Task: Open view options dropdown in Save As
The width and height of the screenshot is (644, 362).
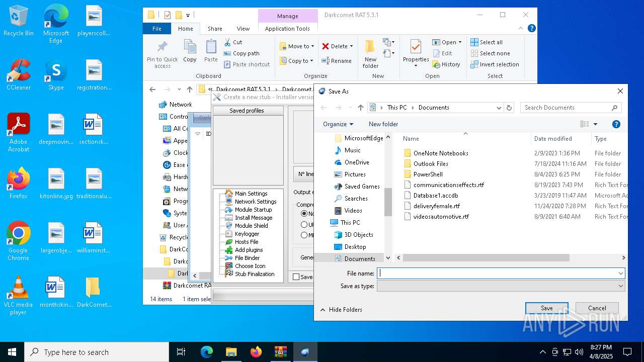Action: (x=596, y=124)
